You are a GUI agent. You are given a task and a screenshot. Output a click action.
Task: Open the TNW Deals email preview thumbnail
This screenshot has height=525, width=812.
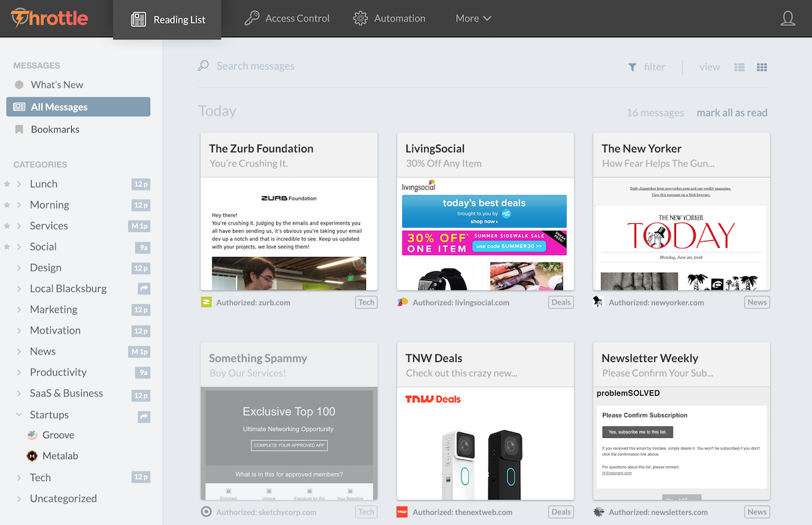[x=485, y=443]
